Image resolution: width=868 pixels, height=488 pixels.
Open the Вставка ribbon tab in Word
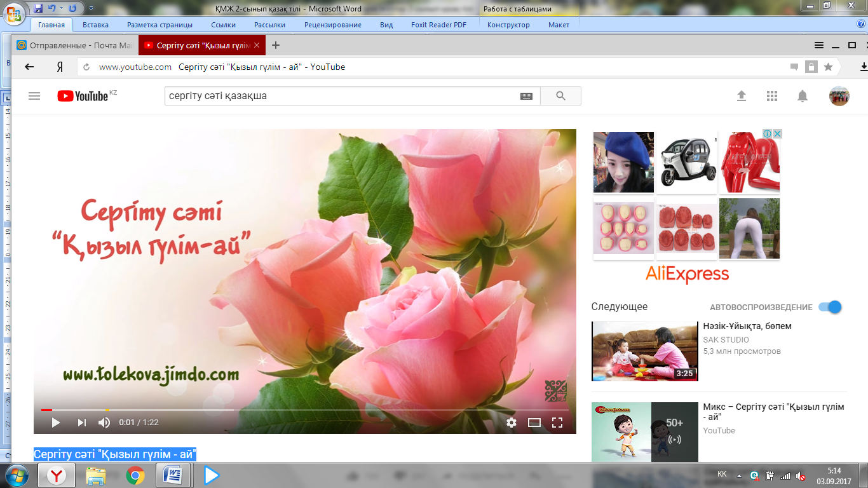click(x=95, y=25)
